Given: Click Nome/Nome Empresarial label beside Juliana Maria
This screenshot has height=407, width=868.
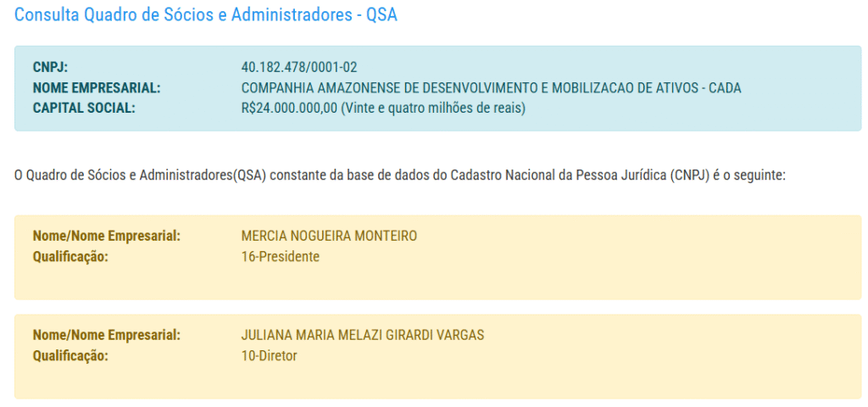Looking at the screenshot, I should tap(107, 335).
